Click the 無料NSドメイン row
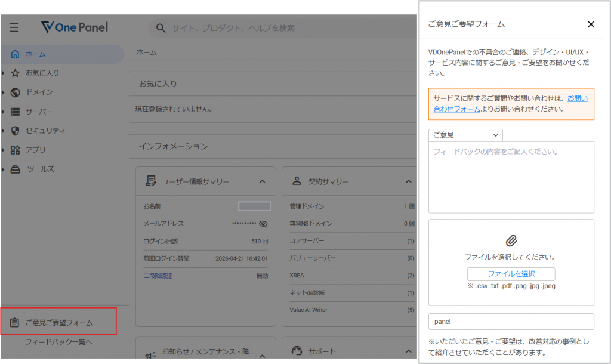This screenshot has height=364, width=611. coord(352,224)
